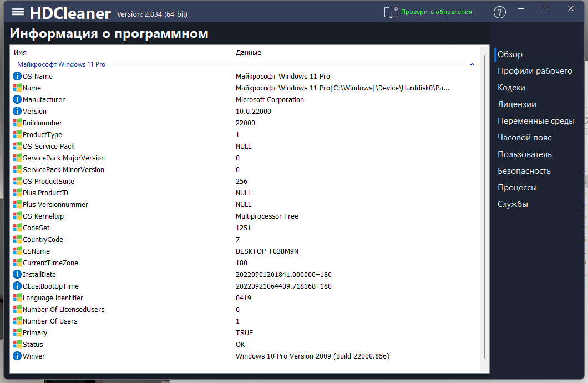Open the Лицензии section

tap(517, 104)
